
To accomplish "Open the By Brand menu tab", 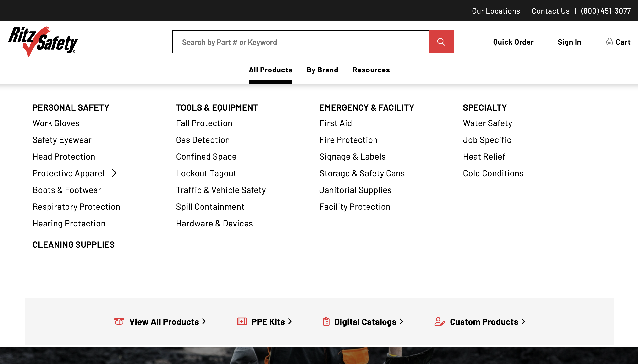I will click(x=322, y=70).
